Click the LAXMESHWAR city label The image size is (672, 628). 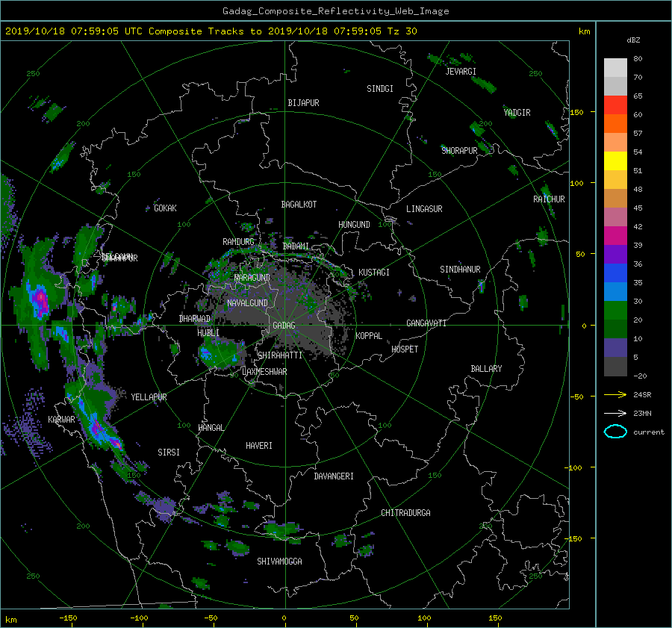pos(264,372)
